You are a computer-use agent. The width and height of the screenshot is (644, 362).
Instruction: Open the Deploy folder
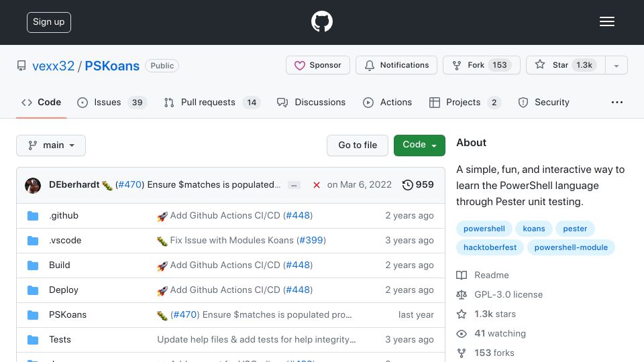pyautogui.click(x=64, y=290)
